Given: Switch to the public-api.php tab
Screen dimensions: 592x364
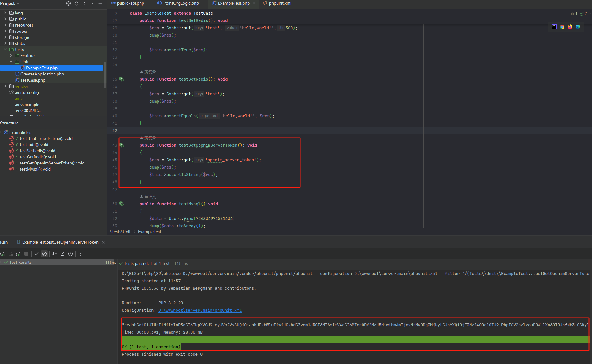Looking at the screenshot, I should click(128, 3).
